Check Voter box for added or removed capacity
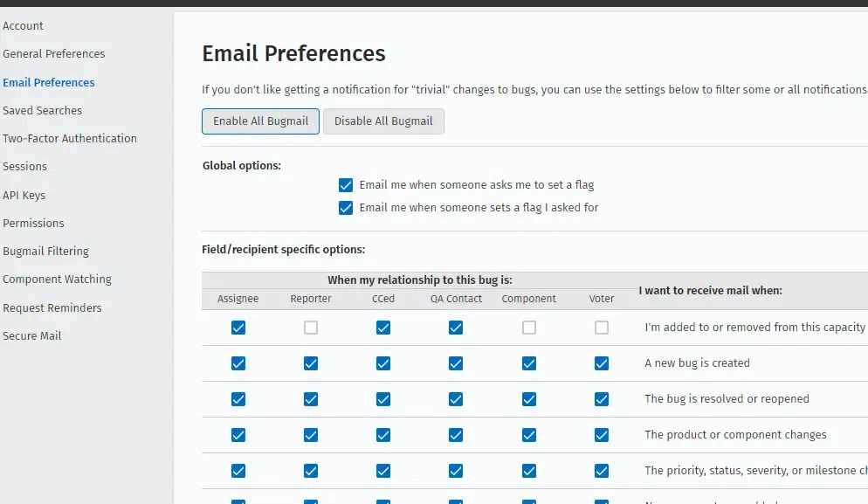Viewport: 868px width, 504px height. (602, 328)
